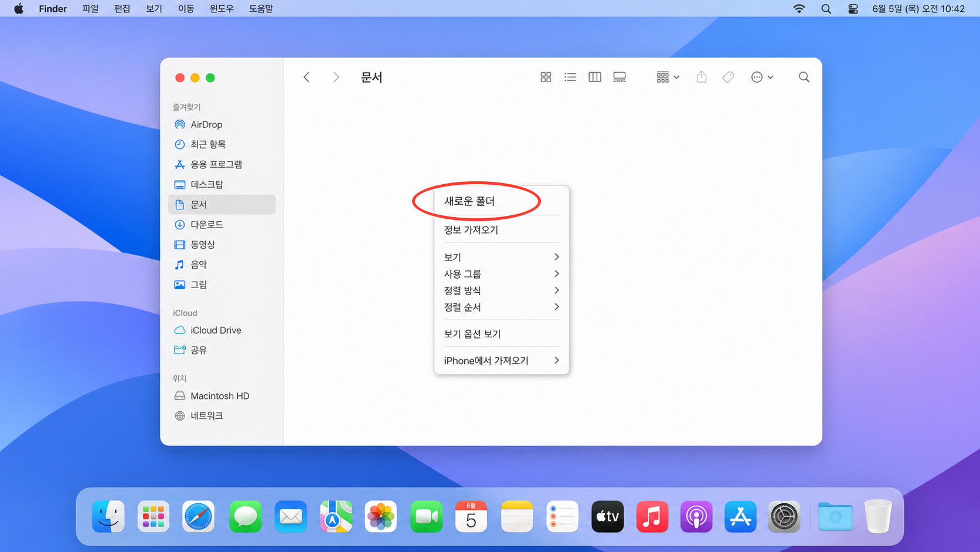Choose 정보 가져오기 from context menu
The image size is (980, 552).
tap(501, 230)
